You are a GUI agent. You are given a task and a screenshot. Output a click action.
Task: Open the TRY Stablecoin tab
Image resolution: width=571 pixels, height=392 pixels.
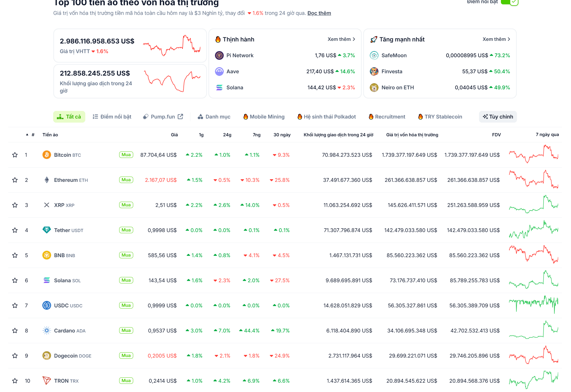pos(440,117)
